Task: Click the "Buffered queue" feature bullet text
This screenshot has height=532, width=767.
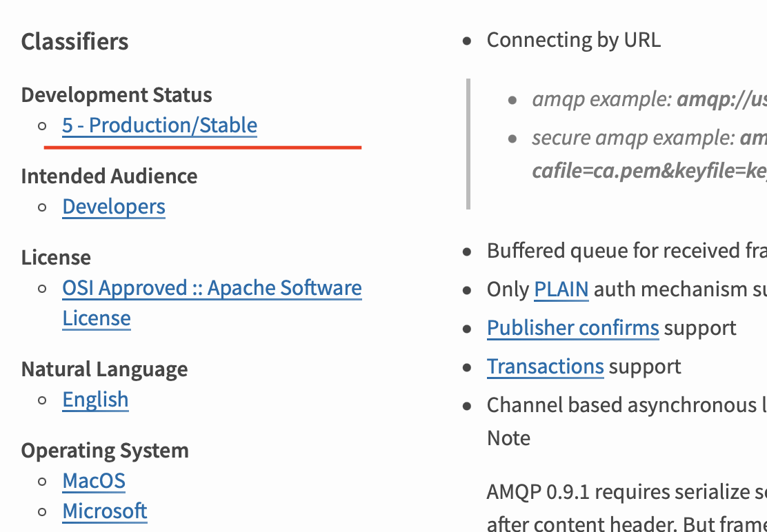Action: point(621,250)
